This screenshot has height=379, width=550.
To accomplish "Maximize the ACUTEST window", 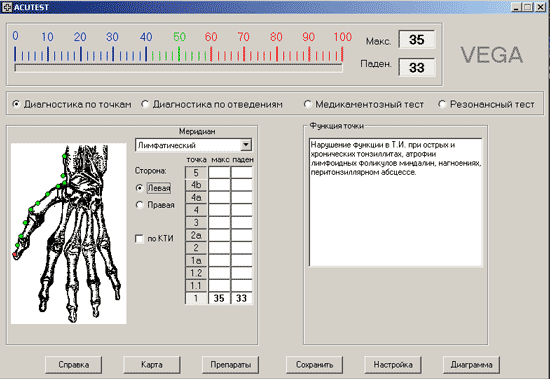I will point(527,7).
